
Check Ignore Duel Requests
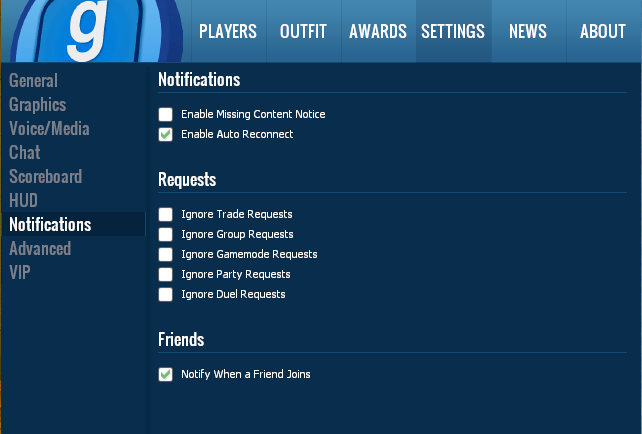pyautogui.click(x=166, y=294)
